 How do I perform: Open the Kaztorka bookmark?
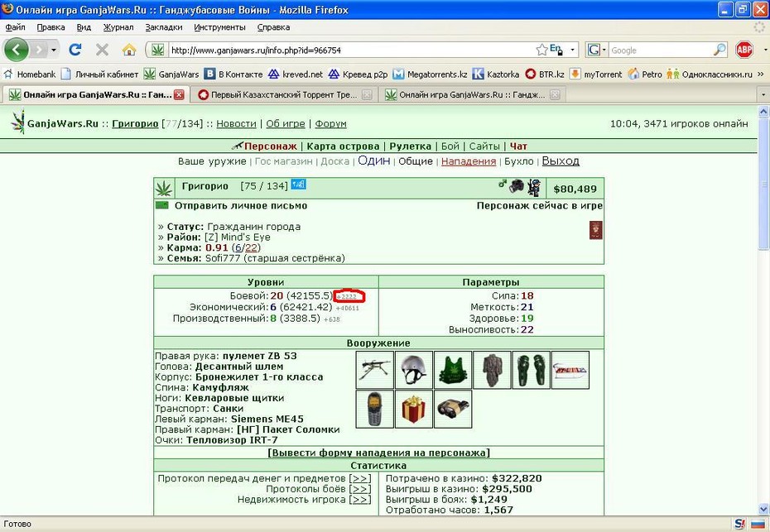click(496, 74)
